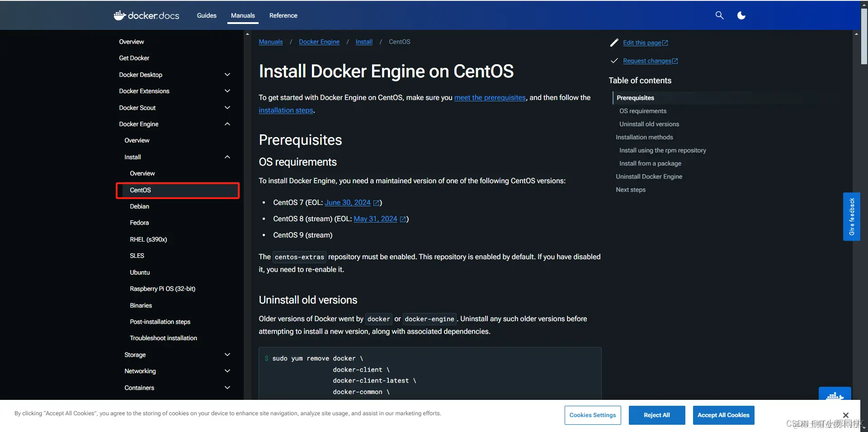
Task: Jump to Installation methods in contents
Action: (644, 137)
